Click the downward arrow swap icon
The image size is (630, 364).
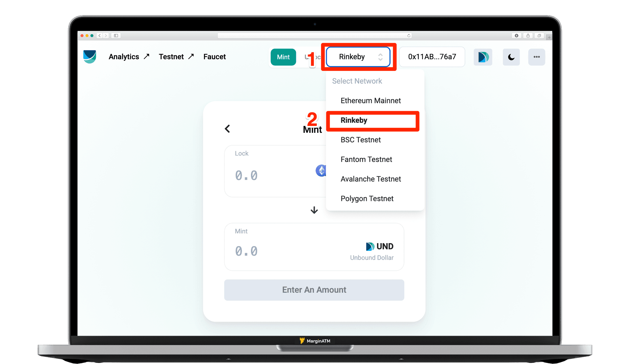(x=314, y=210)
